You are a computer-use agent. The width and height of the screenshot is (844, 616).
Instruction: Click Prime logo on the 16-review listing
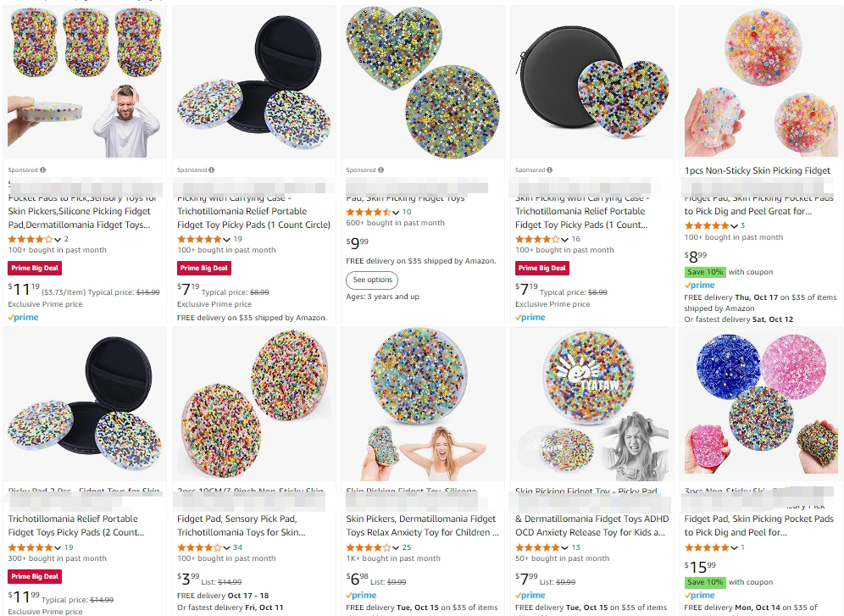click(x=531, y=317)
